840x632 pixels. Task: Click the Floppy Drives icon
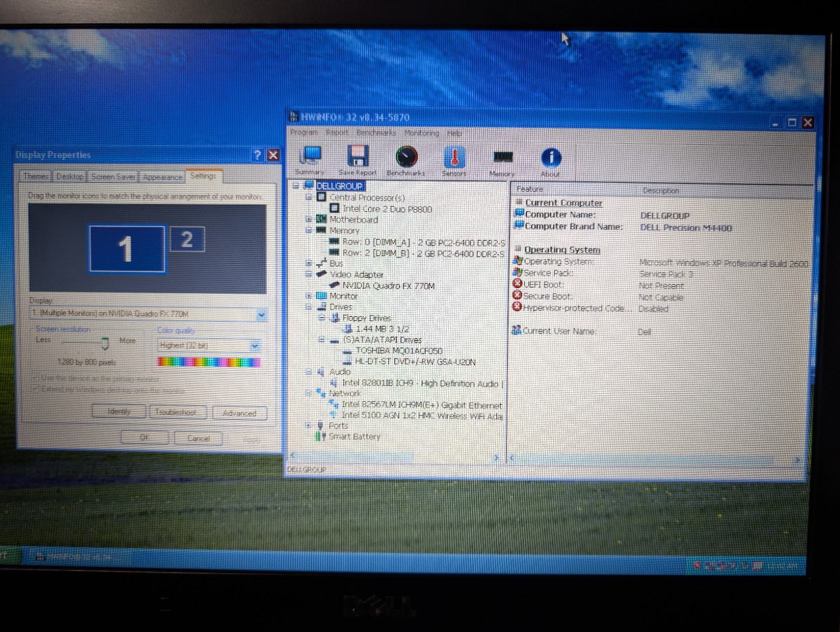334,318
